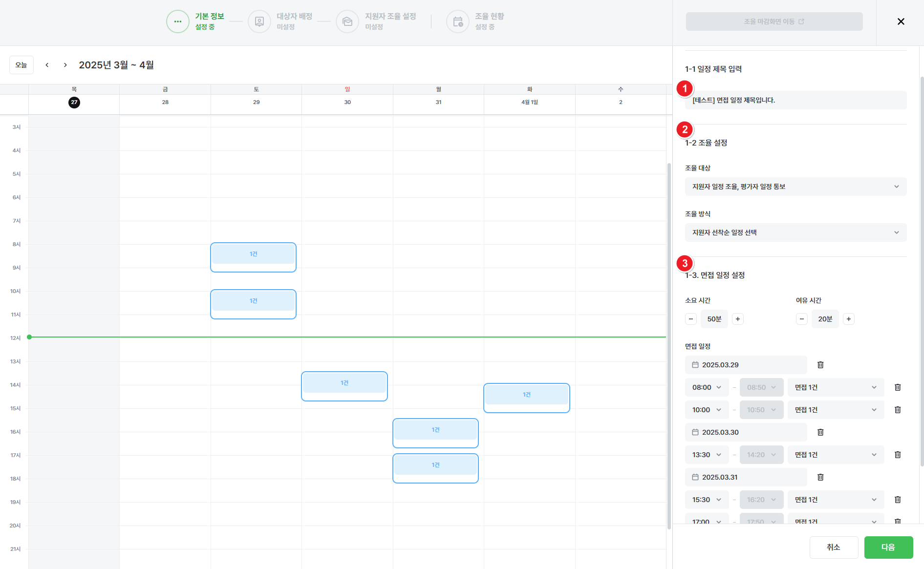
Task: Delete the 08:00 interview time slot
Action: tap(897, 387)
